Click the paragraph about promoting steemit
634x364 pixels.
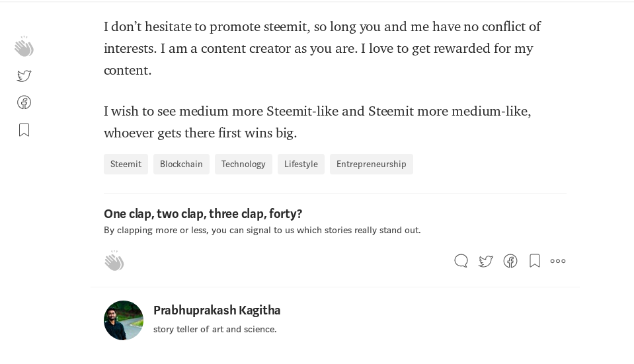pos(322,48)
